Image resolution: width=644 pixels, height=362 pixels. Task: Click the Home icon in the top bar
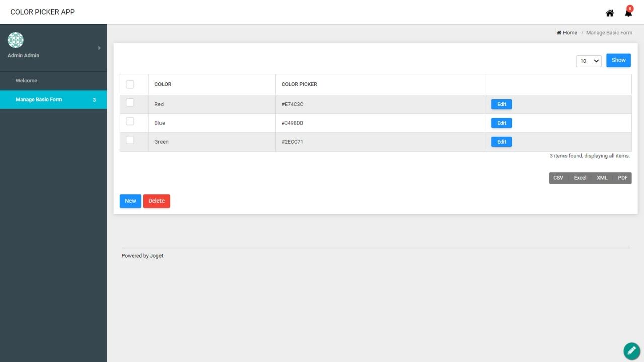[610, 13]
